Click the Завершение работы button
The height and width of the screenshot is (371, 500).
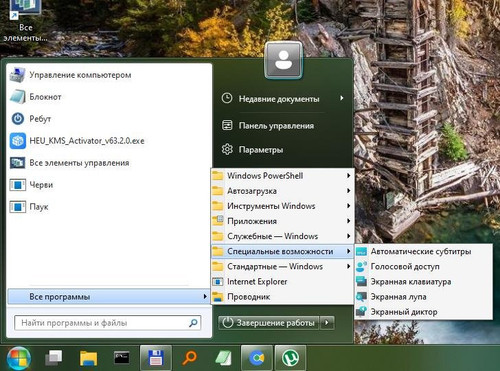click(x=269, y=323)
